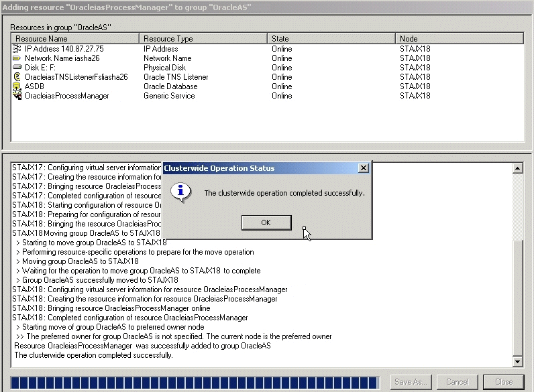Click log line Group OracleAS successfully moved to STAJX18

[97, 280]
